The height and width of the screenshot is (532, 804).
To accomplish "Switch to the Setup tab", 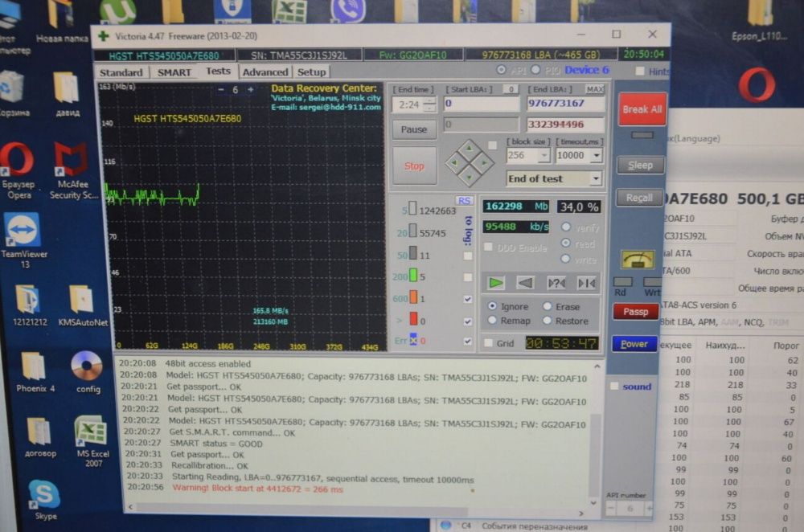I will coord(311,72).
